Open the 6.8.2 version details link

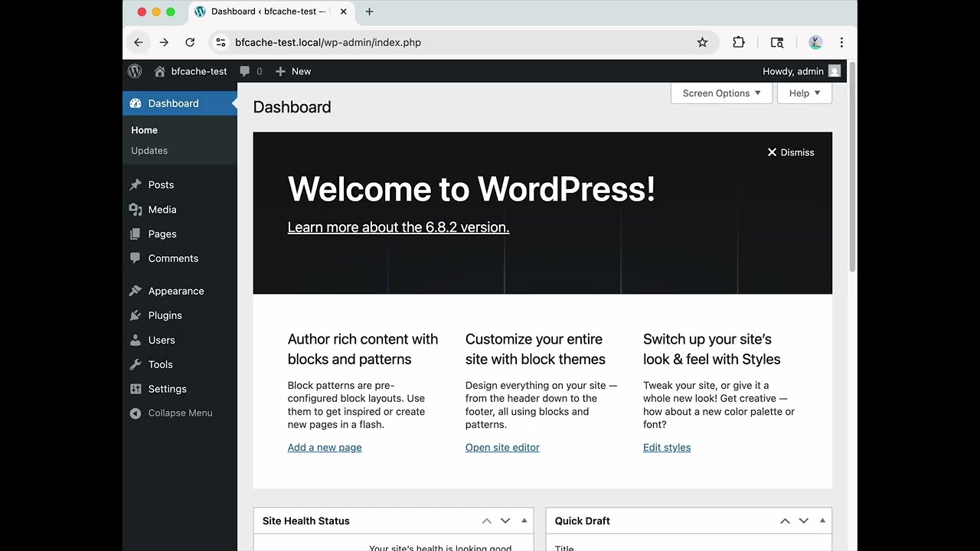[398, 227]
